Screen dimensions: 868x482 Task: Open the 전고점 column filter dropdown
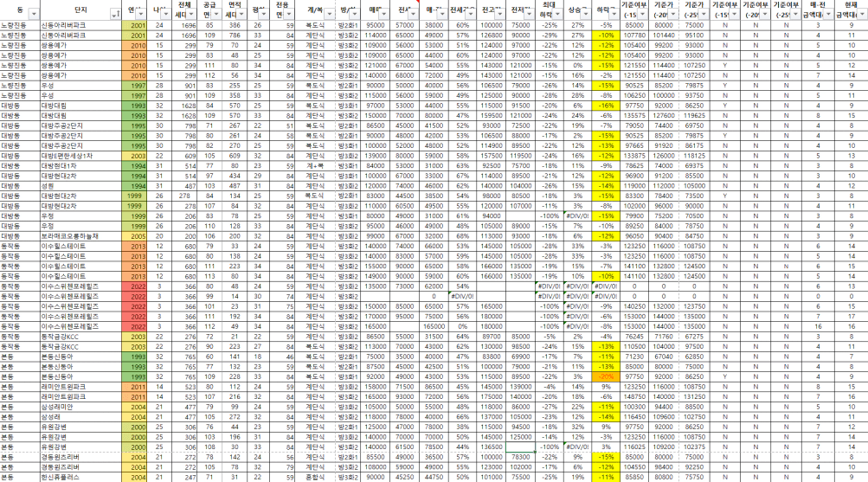point(500,14)
